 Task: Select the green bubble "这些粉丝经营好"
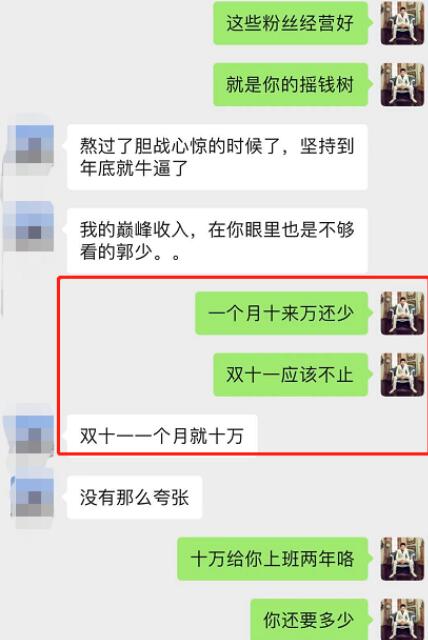tap(293, 23)
